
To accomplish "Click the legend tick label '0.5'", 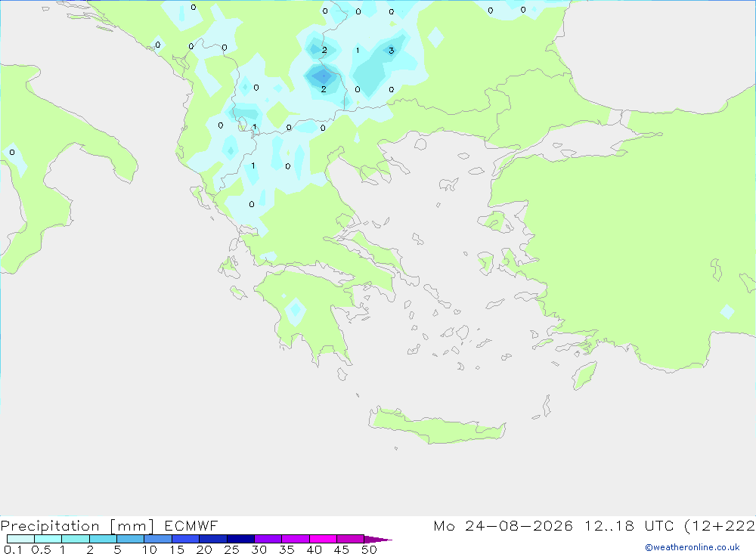I will pyautogui.click(x=41, y=549).
